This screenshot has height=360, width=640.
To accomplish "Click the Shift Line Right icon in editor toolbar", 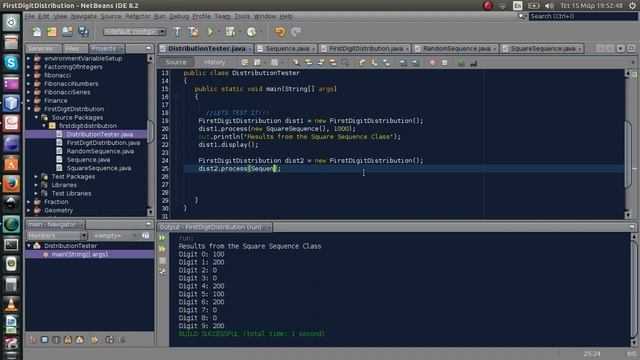I will coord(415,62).
